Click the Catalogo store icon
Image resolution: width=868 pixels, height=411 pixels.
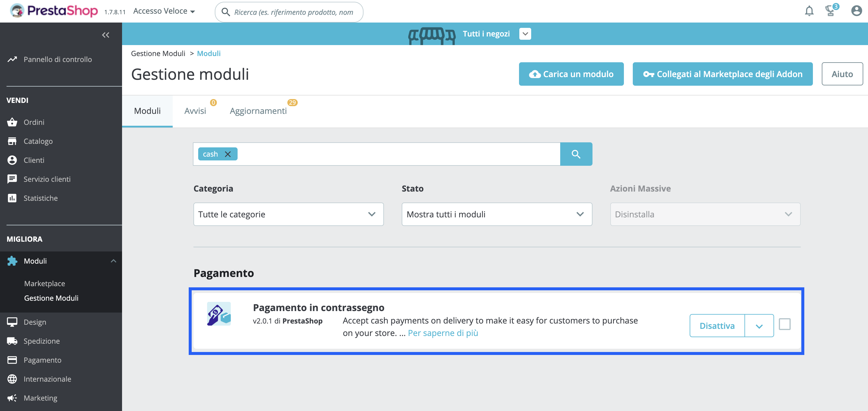pyautogui.click(x=12, y=141)
